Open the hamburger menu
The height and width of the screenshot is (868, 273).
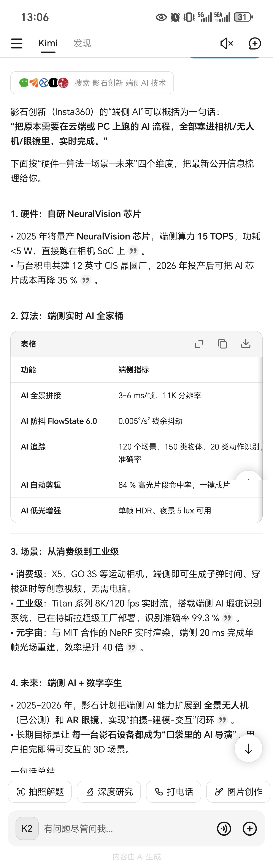(17, 43)
